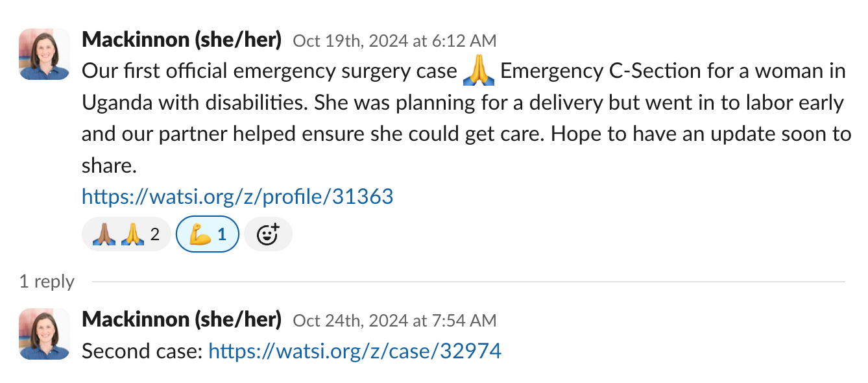Toggle the praying hands reaction count 2

pos(154,234)
